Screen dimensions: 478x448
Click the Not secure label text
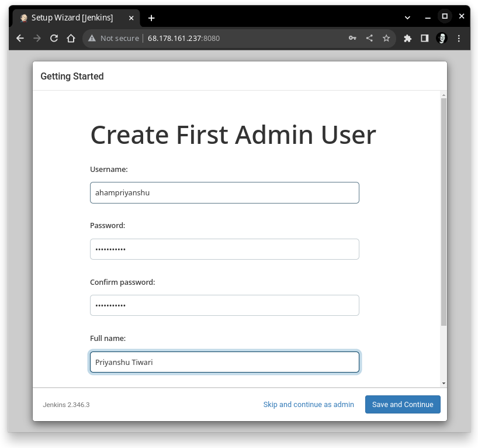119,38
